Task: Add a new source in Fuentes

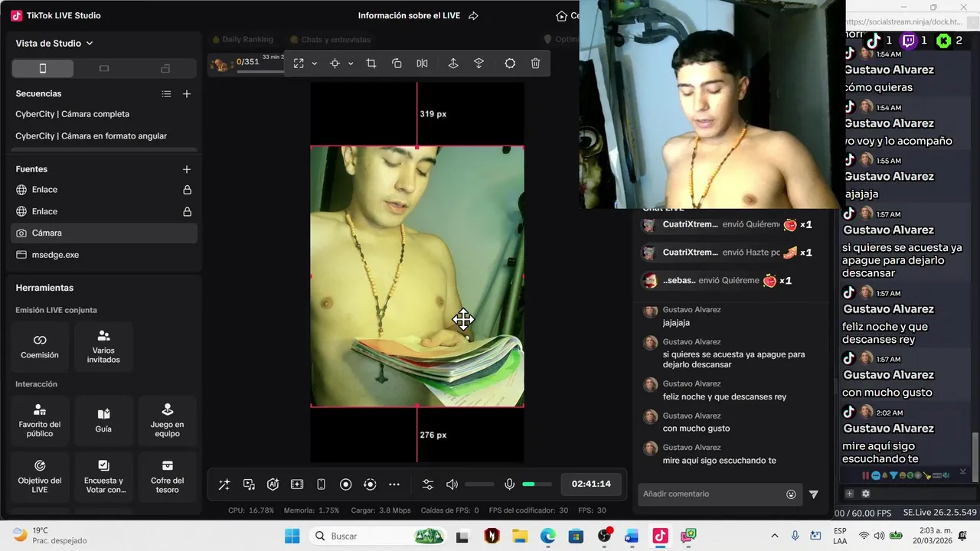Action: [187, 169]
